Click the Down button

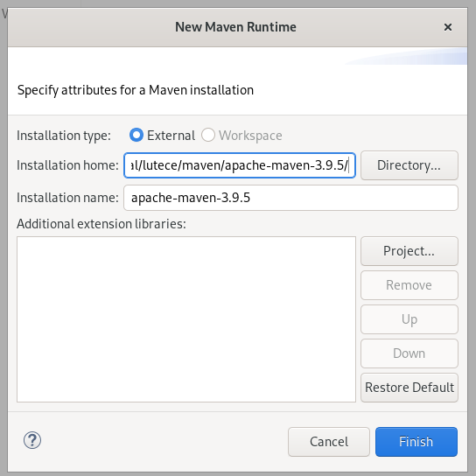[x=409, y=353]
